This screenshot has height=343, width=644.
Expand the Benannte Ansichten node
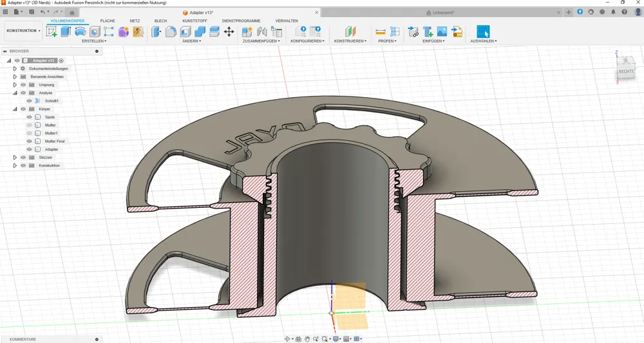[x=15, y=77]
